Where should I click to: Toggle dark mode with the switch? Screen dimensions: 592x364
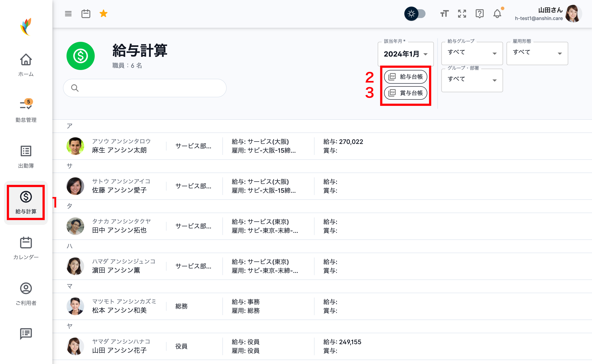(415, 14)
